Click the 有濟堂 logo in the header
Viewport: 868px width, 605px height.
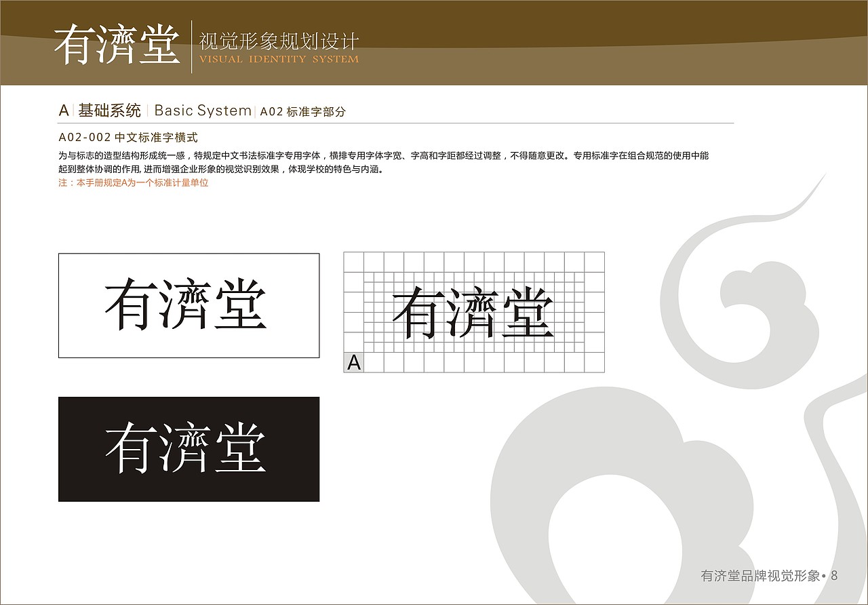click(117, 46)
